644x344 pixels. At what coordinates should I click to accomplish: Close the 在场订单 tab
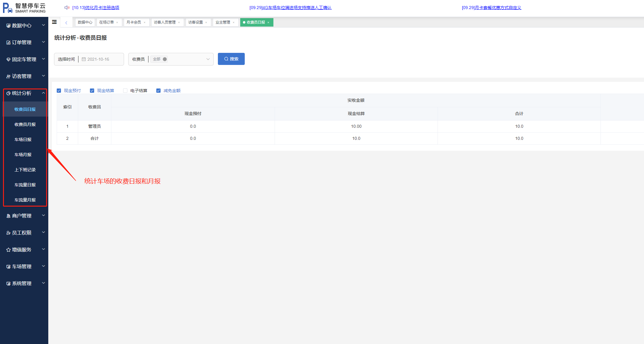117,22
